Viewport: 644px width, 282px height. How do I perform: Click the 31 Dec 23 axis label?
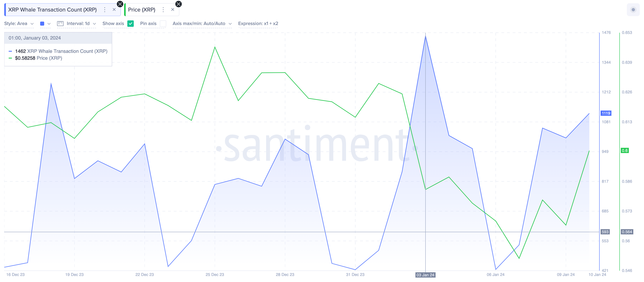click(355, 275)
